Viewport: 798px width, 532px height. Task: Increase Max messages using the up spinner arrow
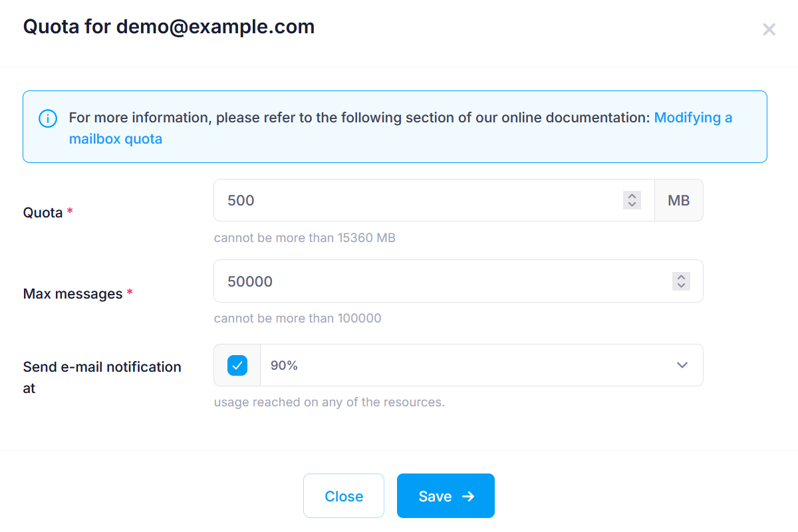tap(681, 277)
